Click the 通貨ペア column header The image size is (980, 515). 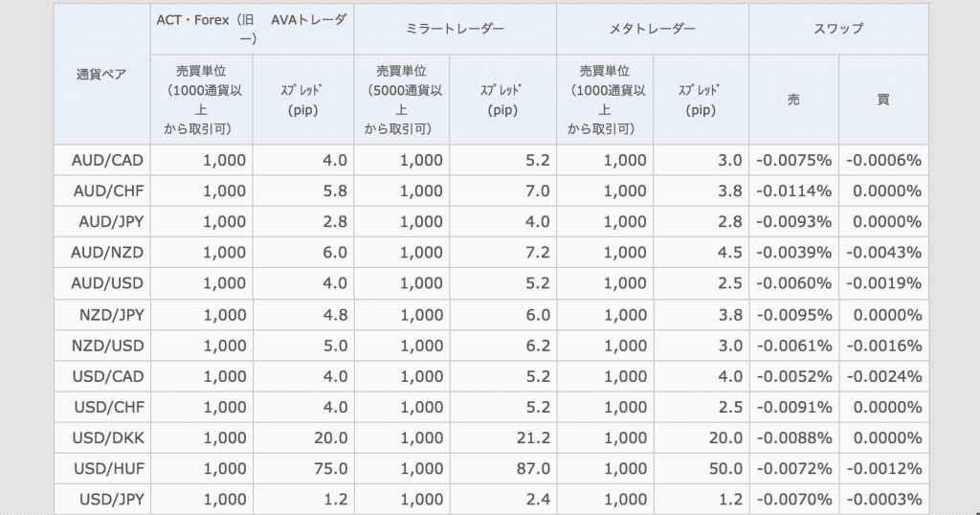101,75
